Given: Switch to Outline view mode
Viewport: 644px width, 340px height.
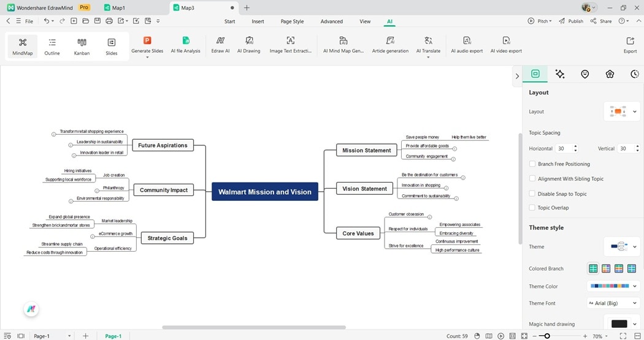Looking at the screenshot, I should (x=52, y=47).
